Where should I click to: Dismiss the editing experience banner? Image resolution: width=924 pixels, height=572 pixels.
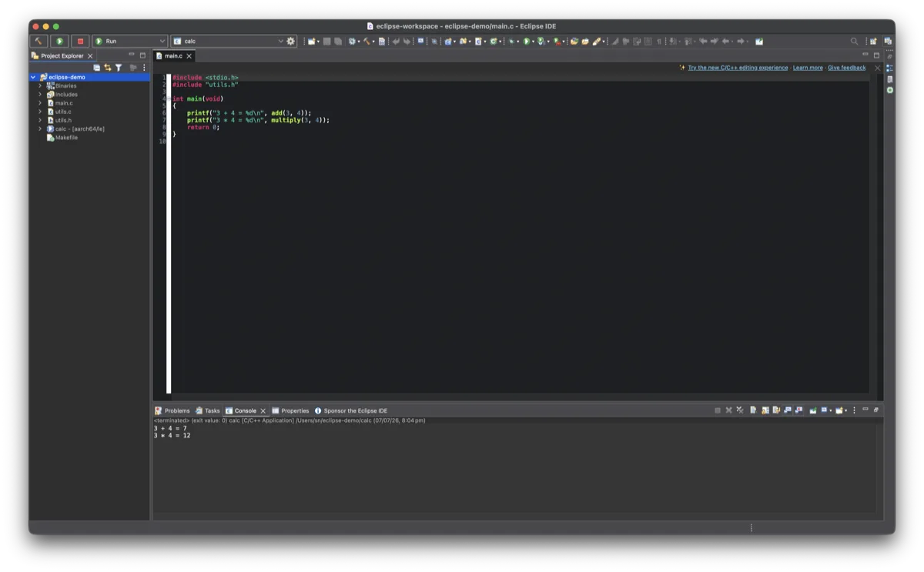(877, 68)
